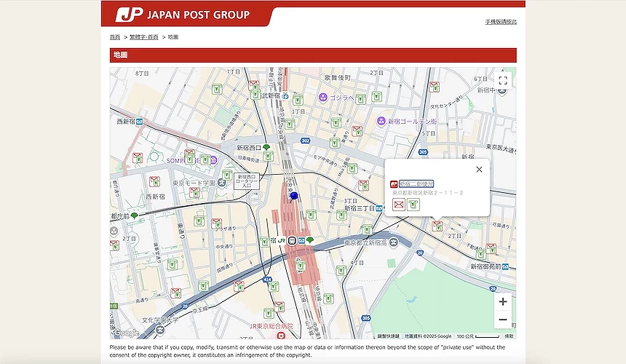The width and height of the screenshot is (626, 364).
Task: Click the 新宿御苑前 subway station icon
Action: pos(505,266)
